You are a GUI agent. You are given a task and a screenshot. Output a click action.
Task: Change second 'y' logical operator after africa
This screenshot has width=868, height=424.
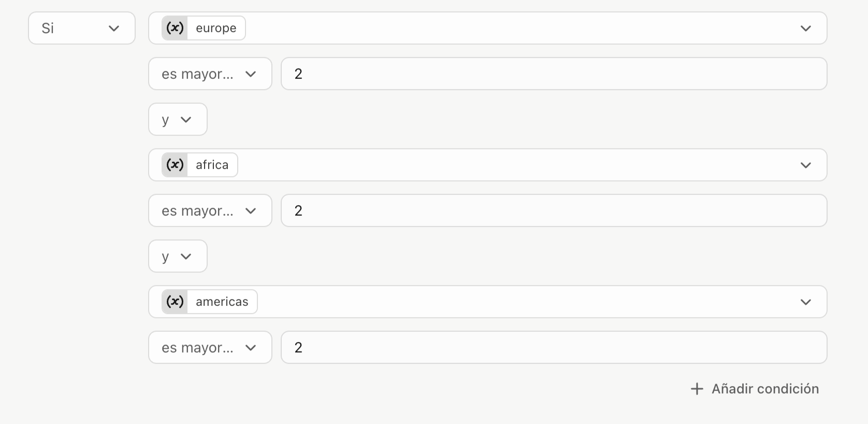coord(178,256)
